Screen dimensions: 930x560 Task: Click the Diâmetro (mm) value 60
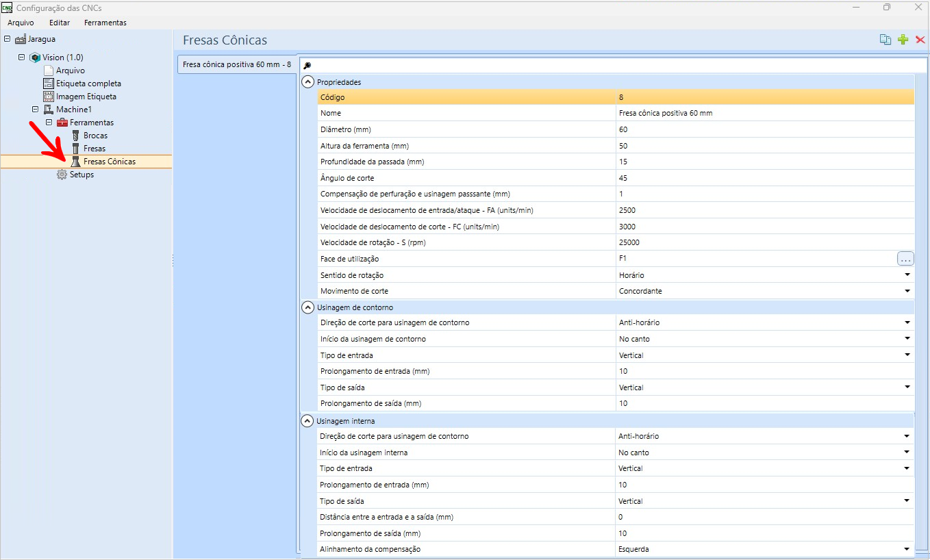click(x=765, y=129)
